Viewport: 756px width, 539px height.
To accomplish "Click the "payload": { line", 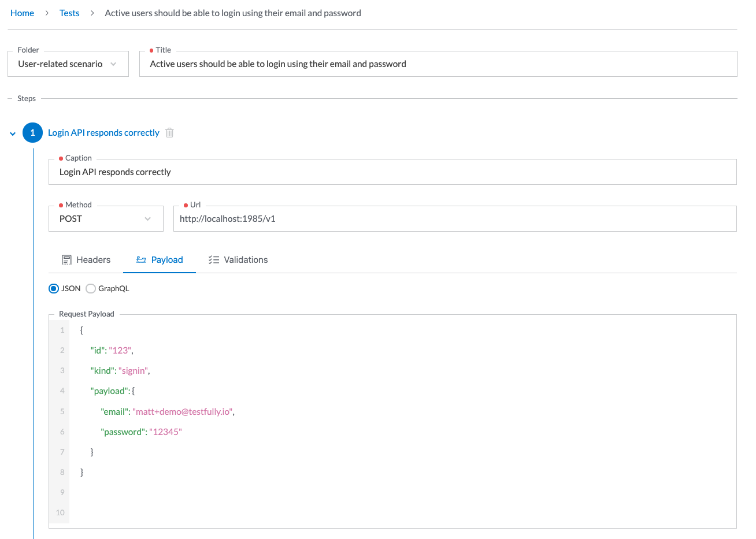I will (112, 391).
